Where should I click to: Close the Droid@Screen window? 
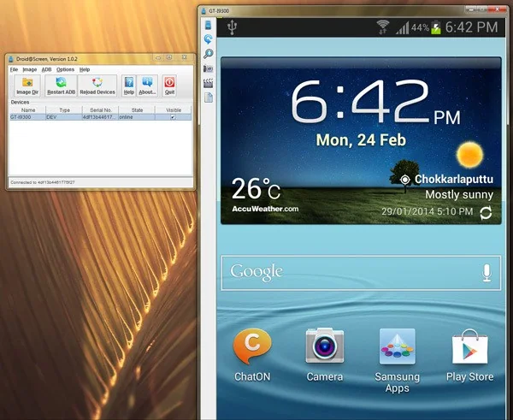pyautogui.click(x=184, y=57)
